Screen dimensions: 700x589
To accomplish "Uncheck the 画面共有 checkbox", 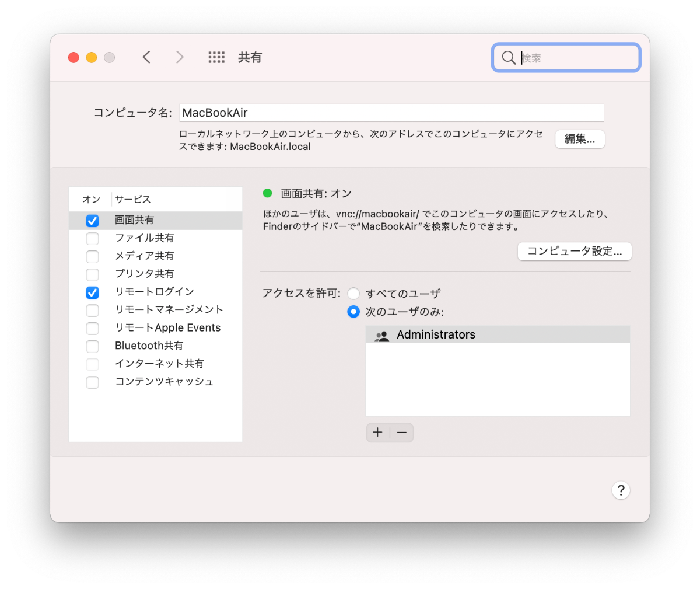I will 92,221.
